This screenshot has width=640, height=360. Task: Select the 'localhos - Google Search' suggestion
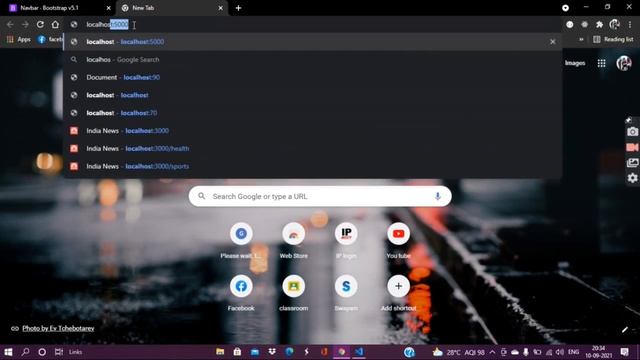(313, 60)
